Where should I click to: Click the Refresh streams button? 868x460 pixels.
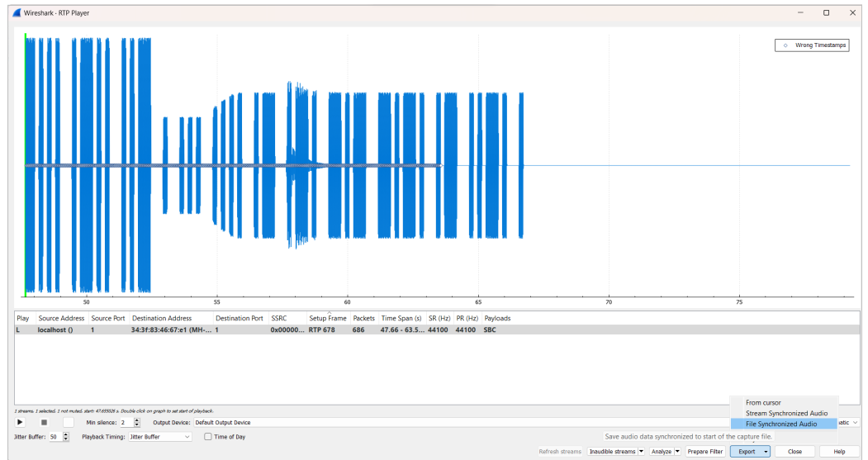pos(560,452)
